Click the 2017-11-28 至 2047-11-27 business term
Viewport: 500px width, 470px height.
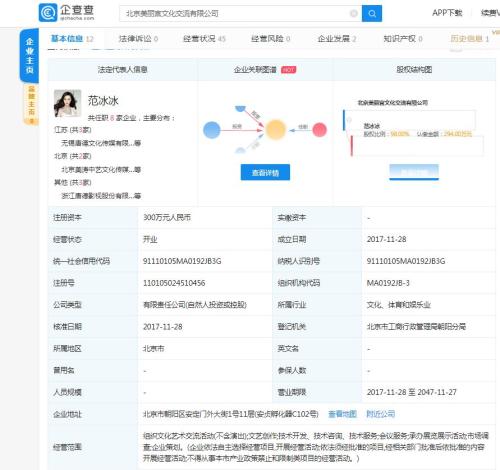point(411,392)
